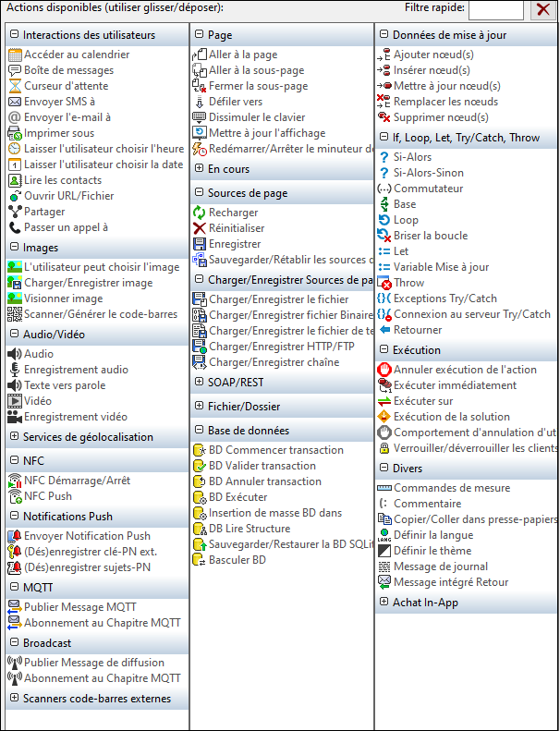Expand the SOAP/REST group
Screen dimensions: 560x731
pyautogui.click(x=200, y=382)
